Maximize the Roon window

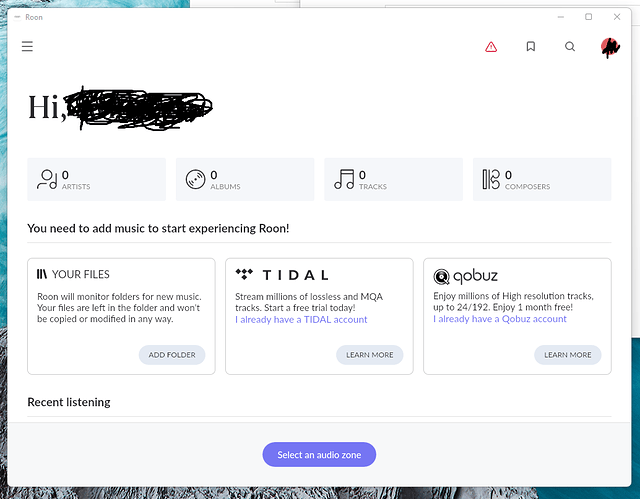tap(589, 17)
